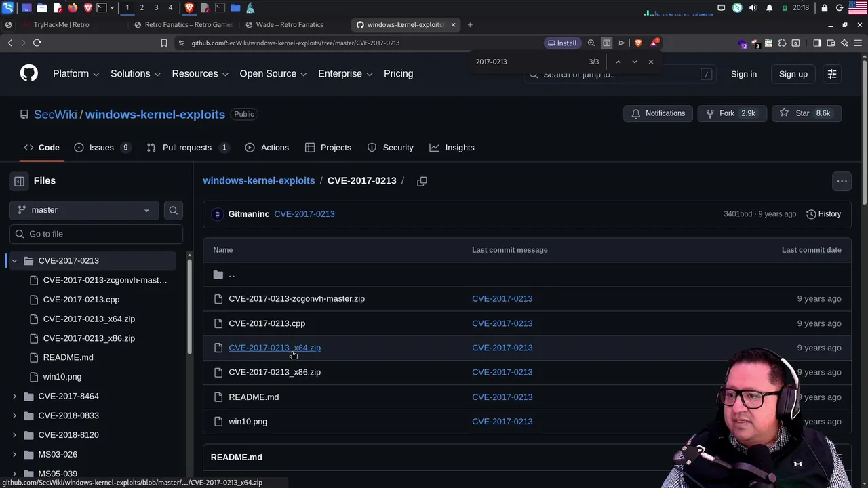Open the History link
The width and height of the screenshot is (868, 488).
coord(823,214)
